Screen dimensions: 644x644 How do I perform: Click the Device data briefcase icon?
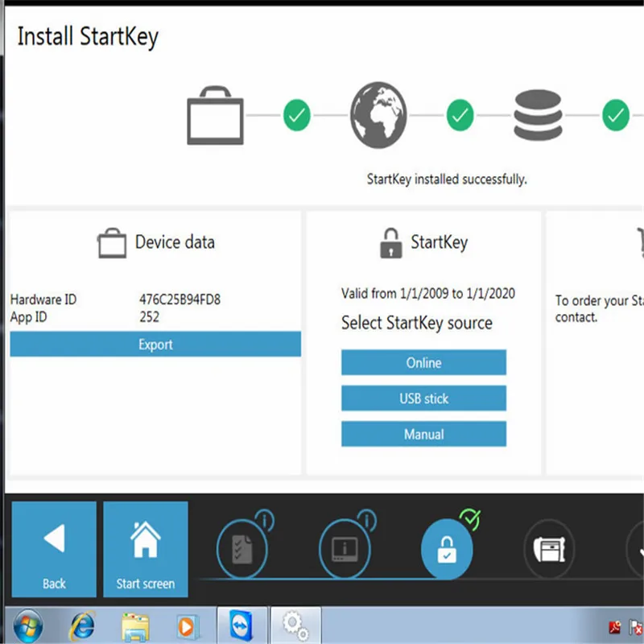112,243
